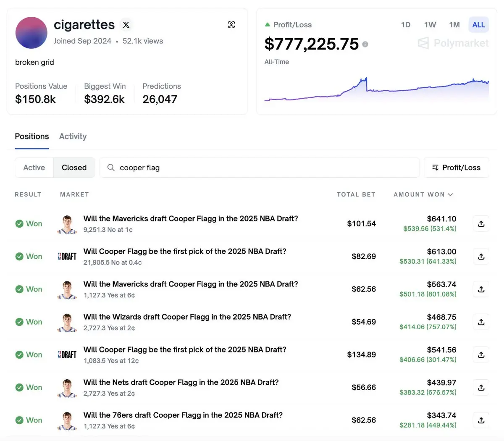Share the $563.74 Mavericks Yes position
Viewport: 504px width, 441px height.
pos(481,289)
